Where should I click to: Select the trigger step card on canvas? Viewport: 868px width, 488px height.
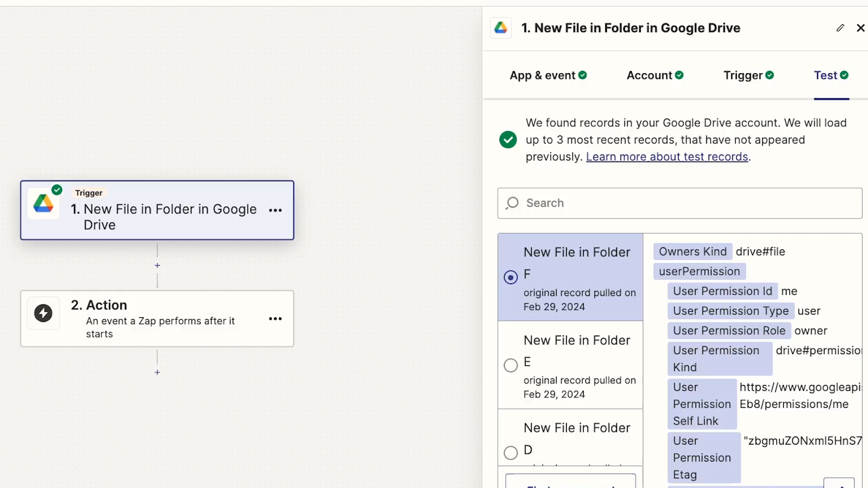pos(157,210)
